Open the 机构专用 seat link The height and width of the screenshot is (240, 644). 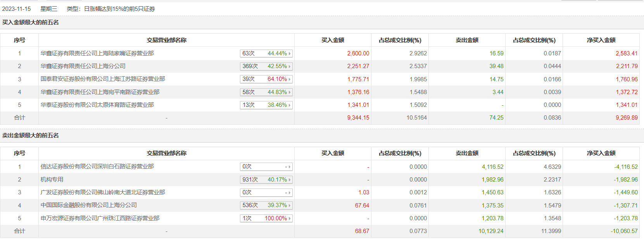pos(52,180)
